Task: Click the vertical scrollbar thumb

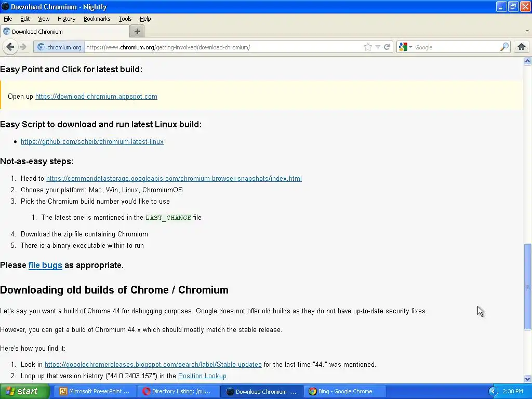Action: (x=527, y=287)
